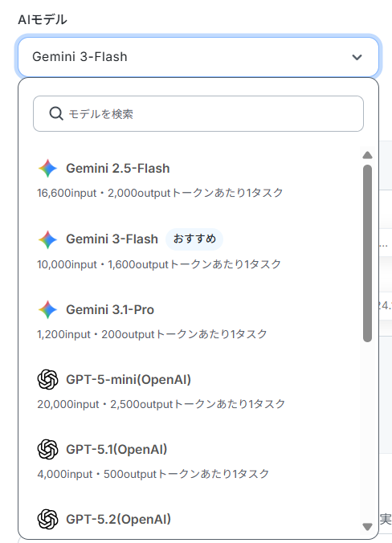This screenshot has width=392, height=543.
Task: Open the Gemini 3-Flash combo box
Action: pos(198,57)
